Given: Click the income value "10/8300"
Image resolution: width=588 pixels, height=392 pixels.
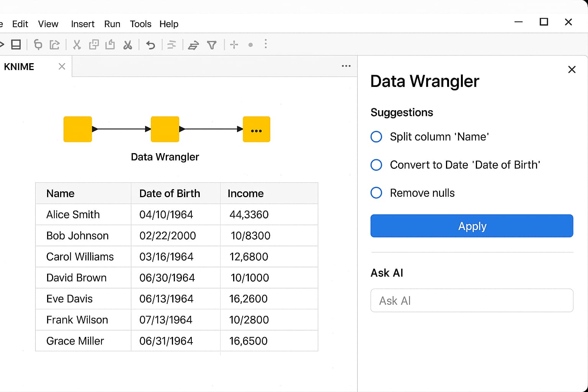Looking at the screenshot, I should [250, 235].
